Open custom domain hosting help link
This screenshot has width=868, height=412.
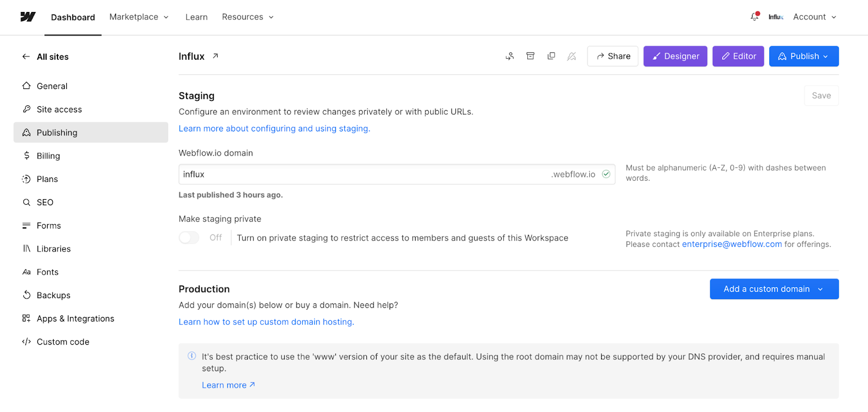click(266, 322)
